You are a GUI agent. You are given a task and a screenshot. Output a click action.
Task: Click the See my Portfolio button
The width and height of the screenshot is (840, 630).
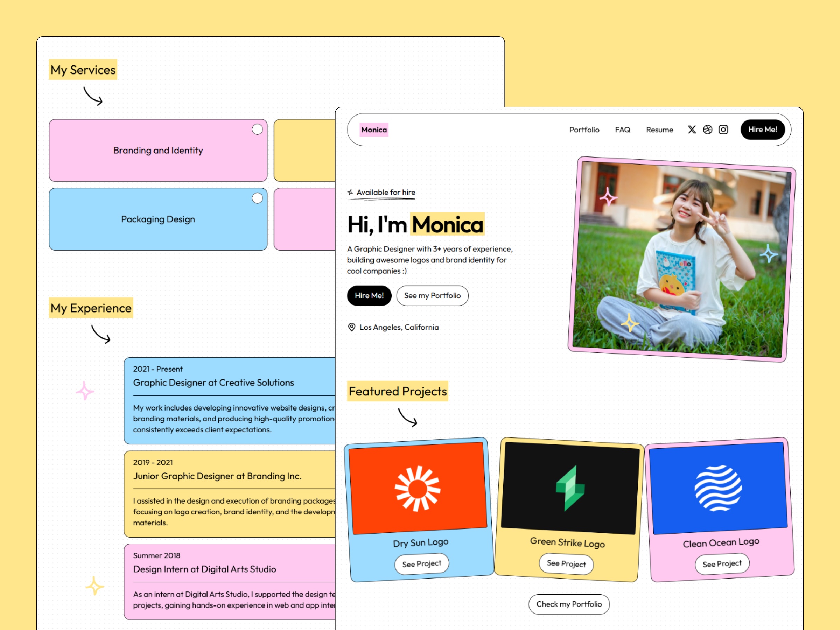coord(432,295)
